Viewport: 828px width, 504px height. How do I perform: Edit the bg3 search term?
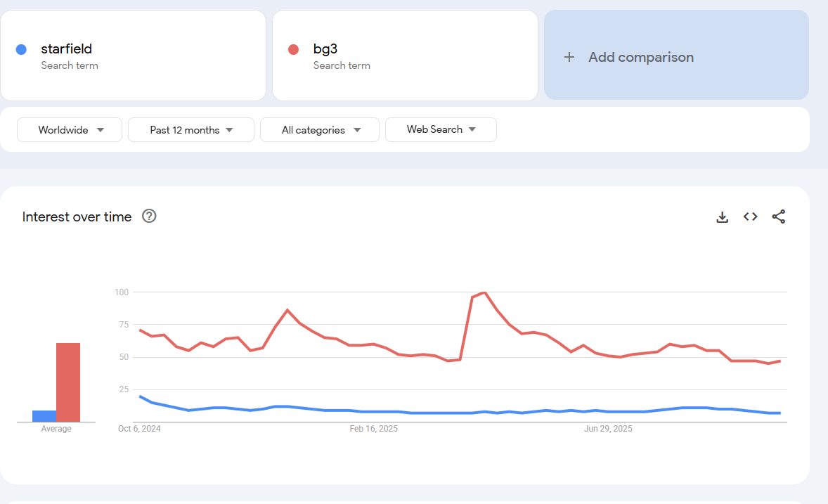click(325, 49)
